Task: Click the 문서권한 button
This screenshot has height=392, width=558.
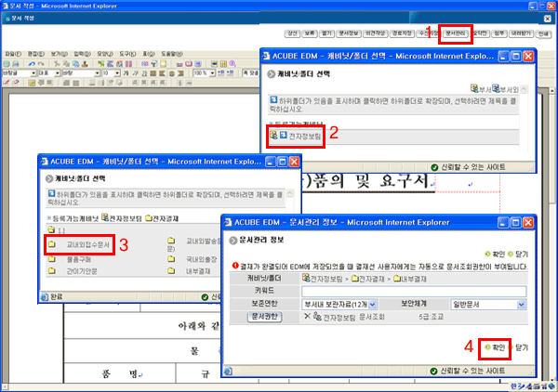Action: pyautogui.click(x=264, y=317)
